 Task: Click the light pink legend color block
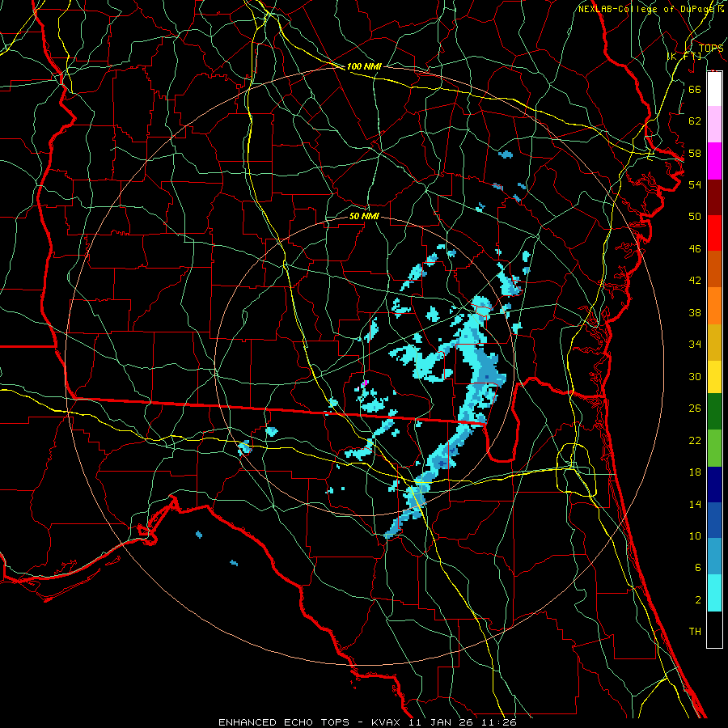[x=714, y=125]
